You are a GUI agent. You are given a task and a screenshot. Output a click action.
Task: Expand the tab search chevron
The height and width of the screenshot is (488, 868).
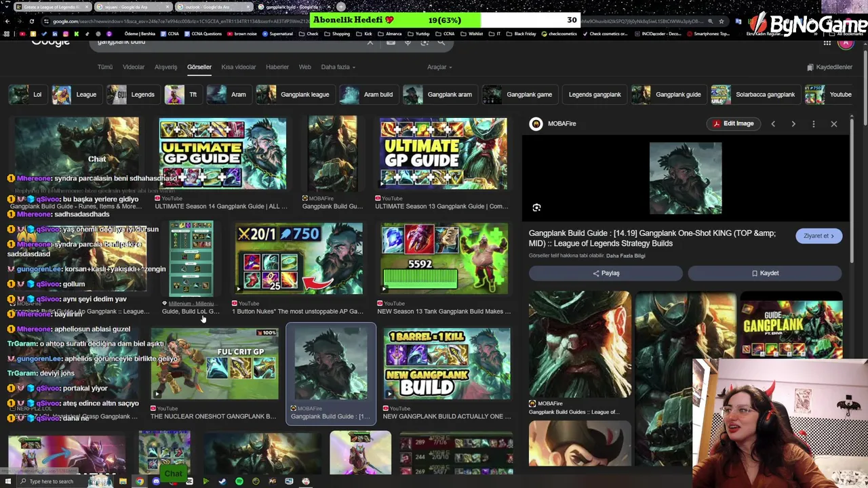[7, 7]
